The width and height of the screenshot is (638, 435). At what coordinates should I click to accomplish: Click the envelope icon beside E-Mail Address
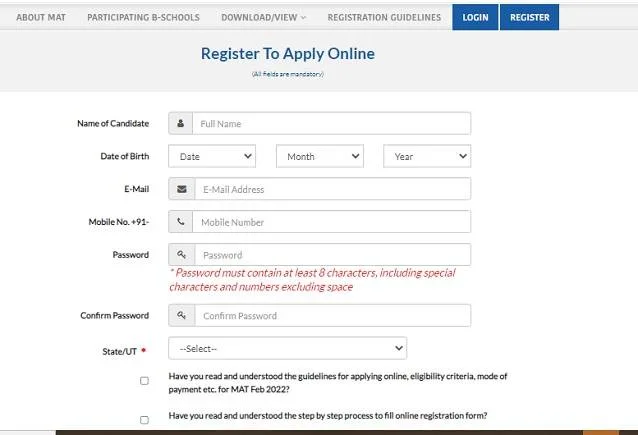pos(181,189)
